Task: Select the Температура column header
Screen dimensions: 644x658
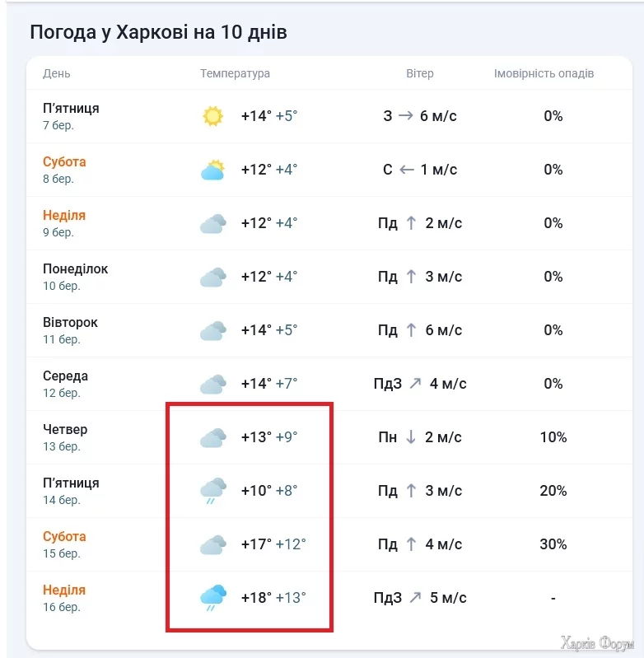Action: click(x=235, y=73)
